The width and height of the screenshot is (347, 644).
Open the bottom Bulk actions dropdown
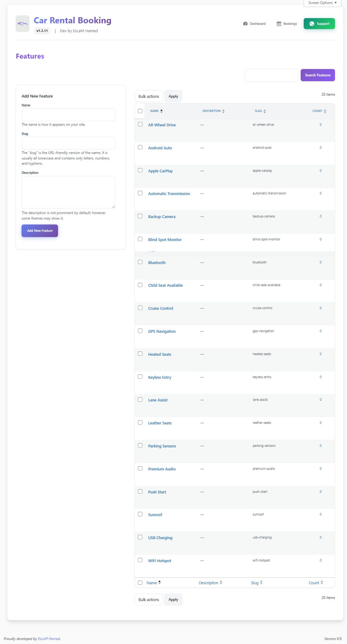[x=149, y=600]
